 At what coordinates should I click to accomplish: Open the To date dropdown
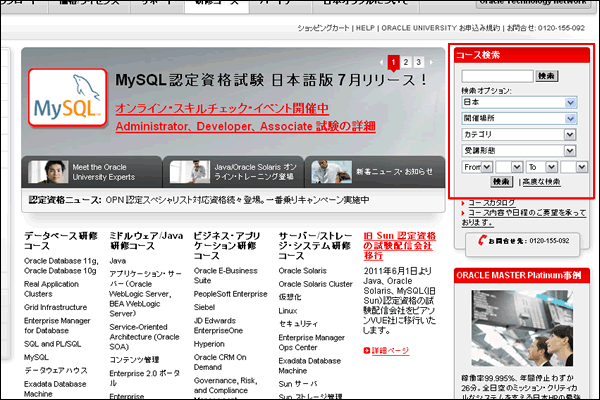click(x=542, y=167)
